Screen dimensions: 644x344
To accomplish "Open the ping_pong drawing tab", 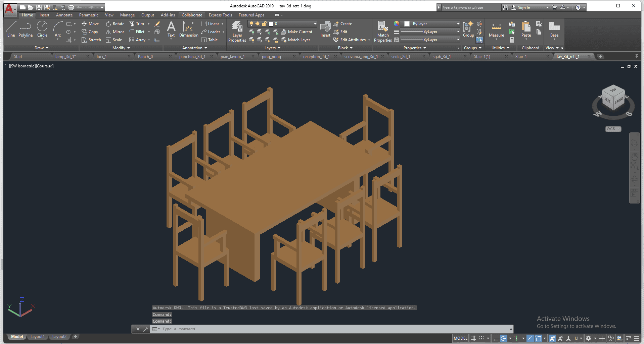I will click(271, 57).
